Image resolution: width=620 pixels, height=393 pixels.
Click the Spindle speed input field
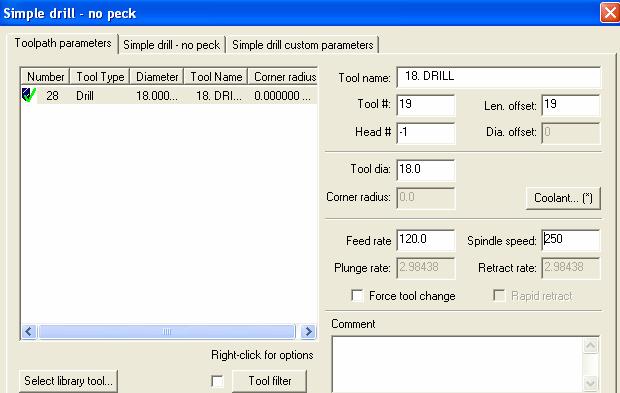click(571, 240)
